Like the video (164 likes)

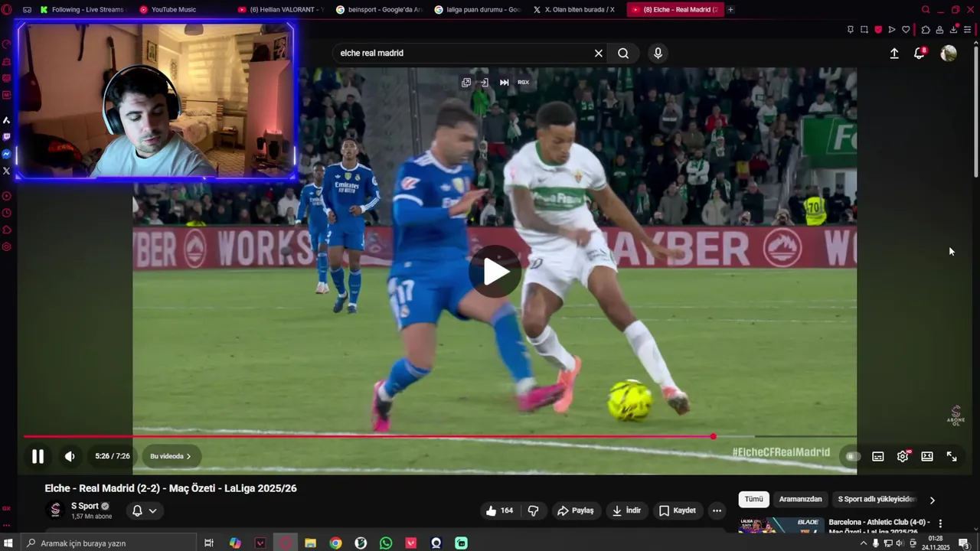[499, 510]
